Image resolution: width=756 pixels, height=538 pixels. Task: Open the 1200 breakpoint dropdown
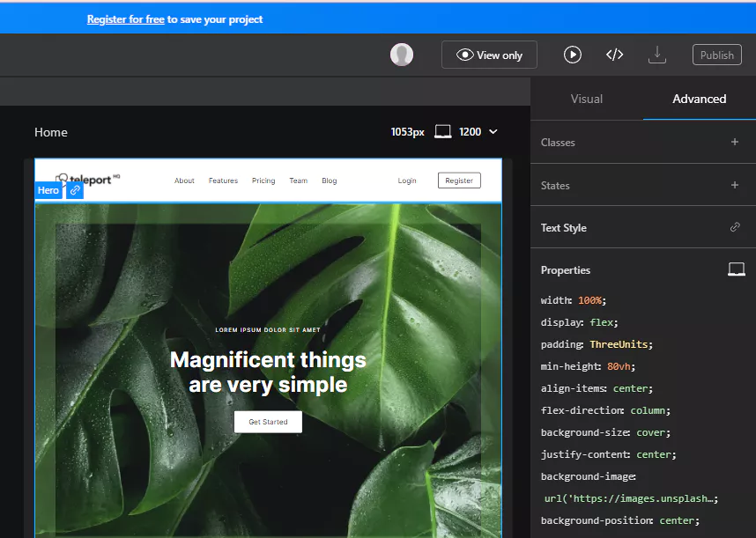coord(493,132)
